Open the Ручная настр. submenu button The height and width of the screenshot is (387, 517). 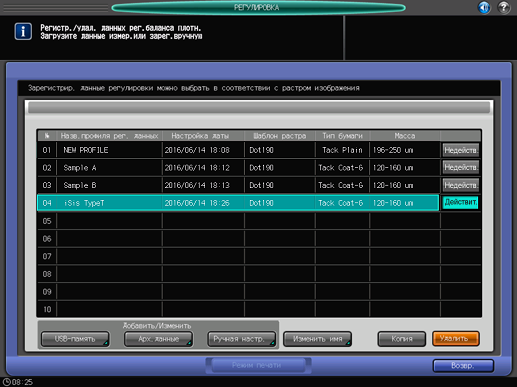(241, 339)
